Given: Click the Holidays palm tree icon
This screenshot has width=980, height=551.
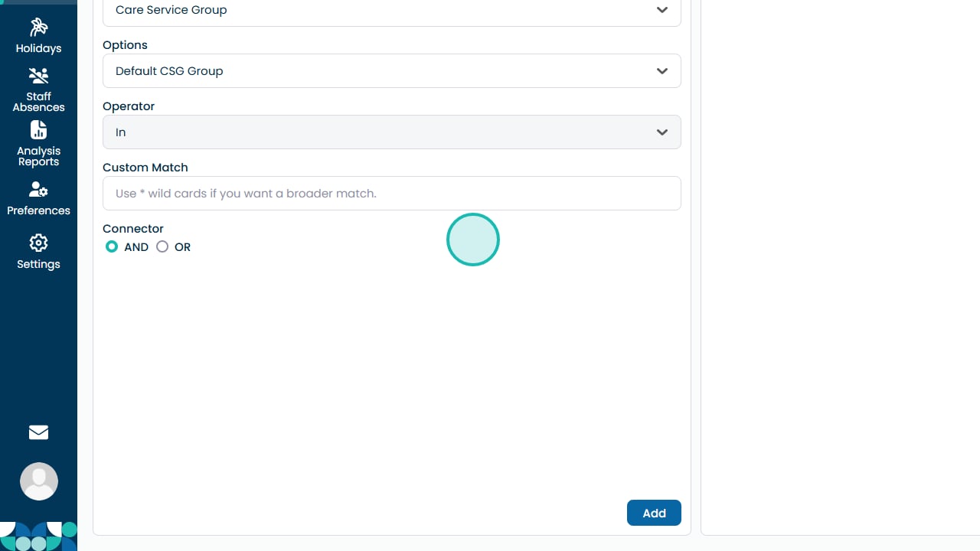Looking at the screenshot, I should pos(38,28).
